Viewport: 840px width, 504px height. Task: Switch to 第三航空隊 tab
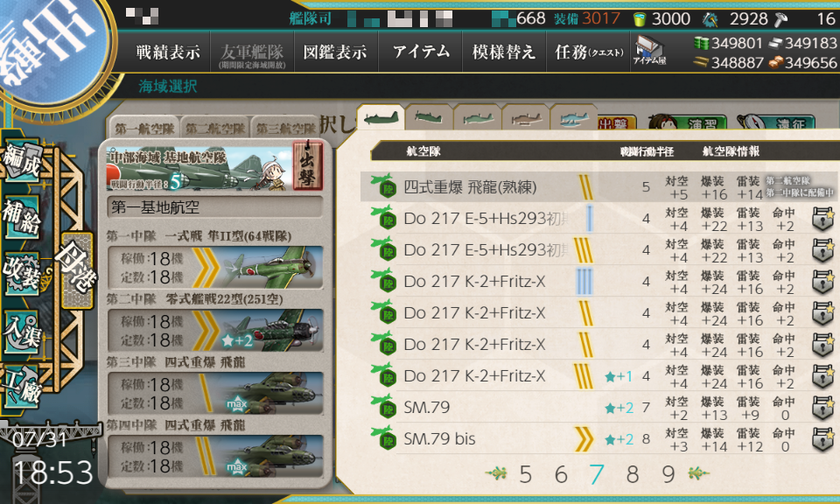285,128
